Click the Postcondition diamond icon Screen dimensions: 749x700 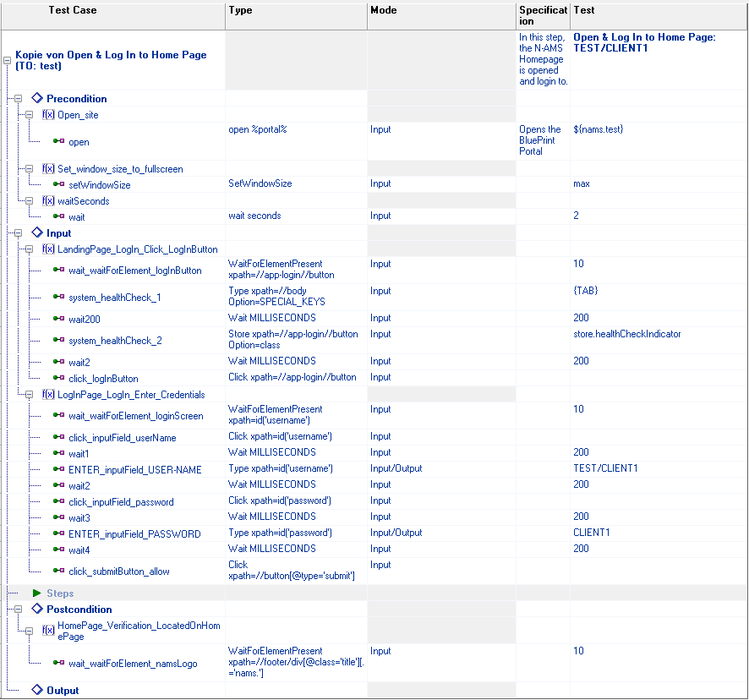point(37,609)
